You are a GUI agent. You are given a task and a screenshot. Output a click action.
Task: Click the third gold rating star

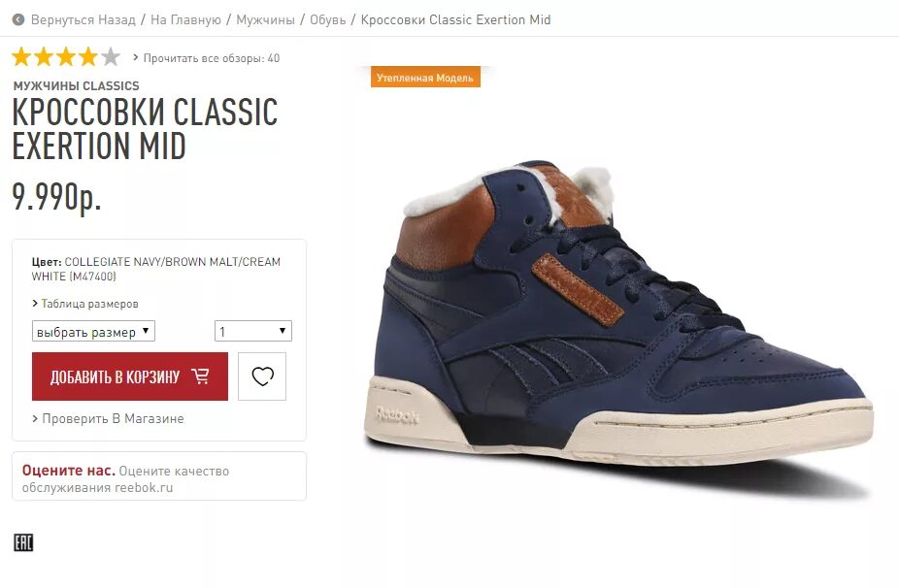pyautogui.click(x=66, y=57)
